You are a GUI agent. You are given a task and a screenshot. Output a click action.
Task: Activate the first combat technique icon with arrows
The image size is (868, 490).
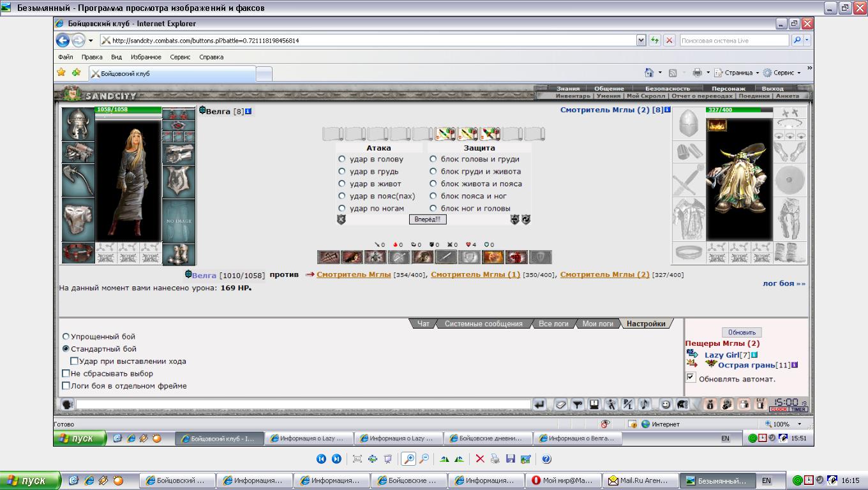click(328, 257)
